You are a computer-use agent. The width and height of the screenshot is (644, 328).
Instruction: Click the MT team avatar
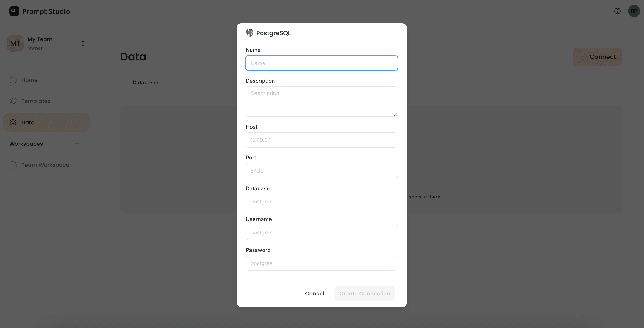tap(15, 43)
